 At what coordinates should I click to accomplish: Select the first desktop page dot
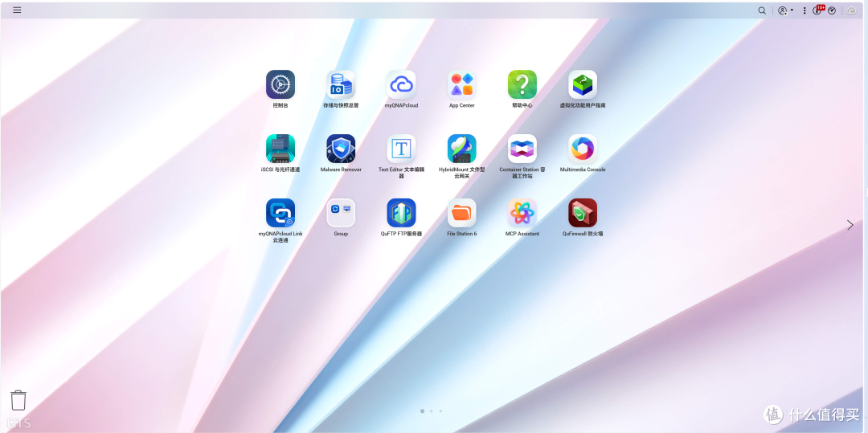pos(423,411)
